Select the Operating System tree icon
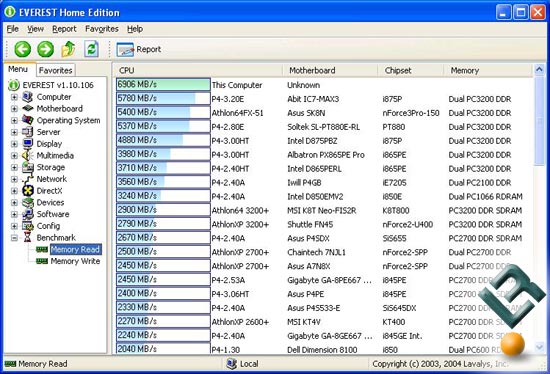This screenshot has height=374, width=550. point(28,120)
